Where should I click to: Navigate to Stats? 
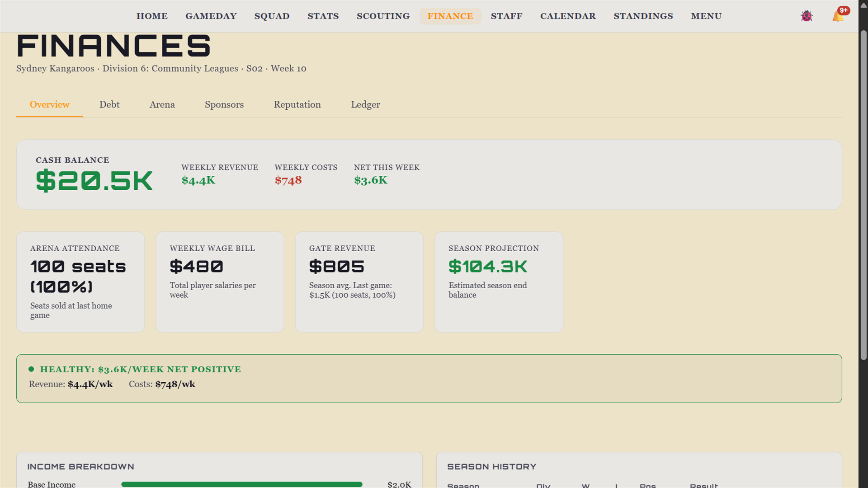323,16
